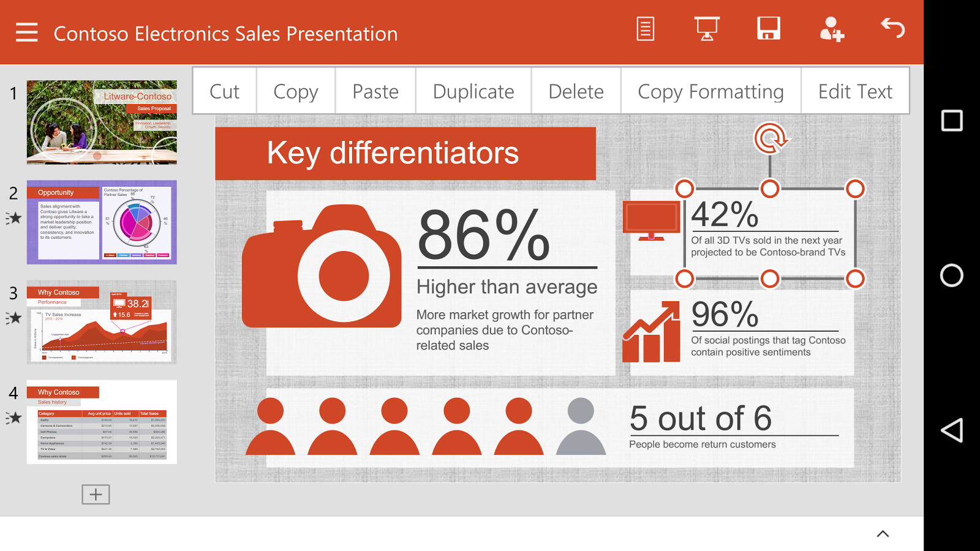This screenshot has height=551, width=980.
Task: Click the top-right resize handle of selected textbox
Action: 855,189
